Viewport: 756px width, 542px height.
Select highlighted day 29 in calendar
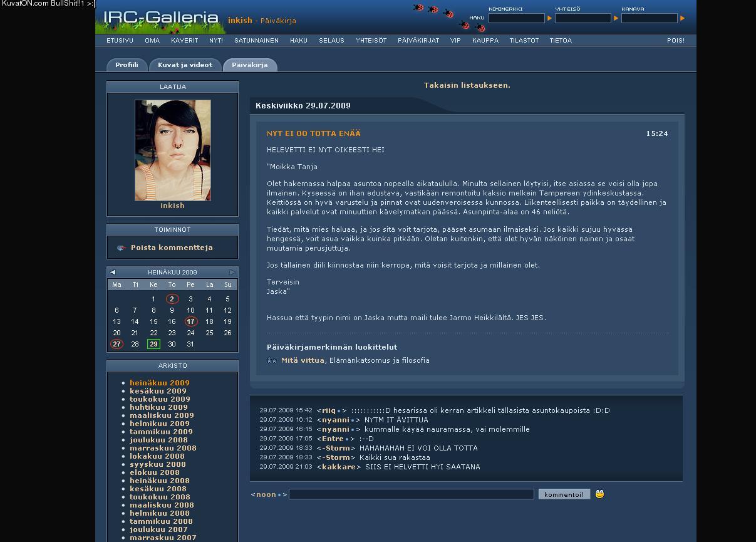click(x=153, y=344)
